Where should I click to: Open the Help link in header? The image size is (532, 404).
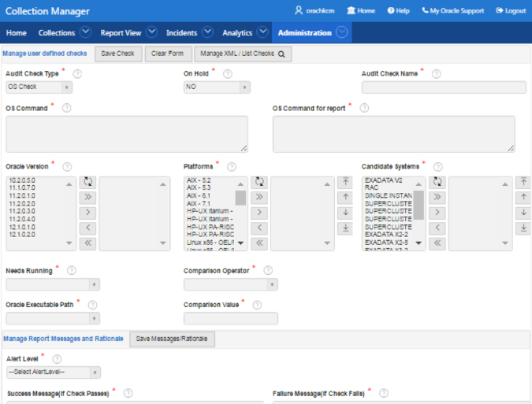click(x=399, y=11)
